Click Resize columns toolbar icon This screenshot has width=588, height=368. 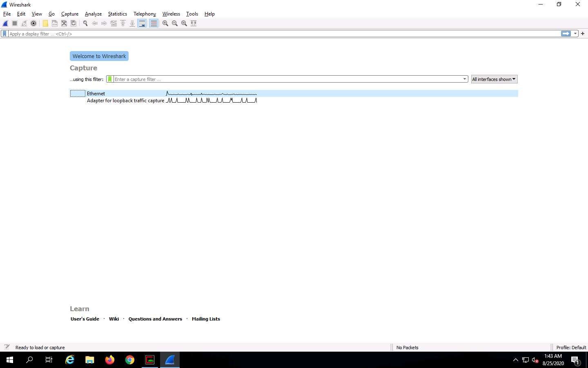pos(194,23)
